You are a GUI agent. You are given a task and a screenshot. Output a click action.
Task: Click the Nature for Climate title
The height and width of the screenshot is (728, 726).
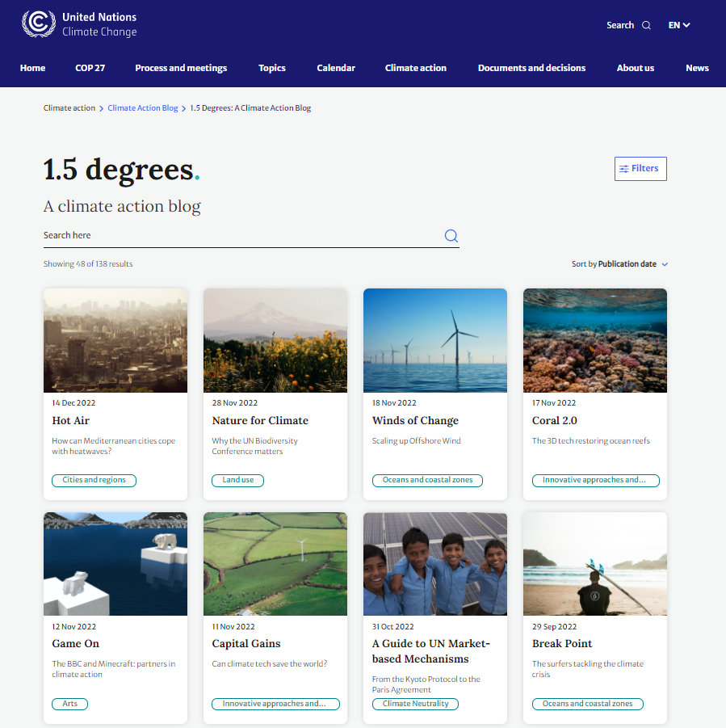point(260,420)
